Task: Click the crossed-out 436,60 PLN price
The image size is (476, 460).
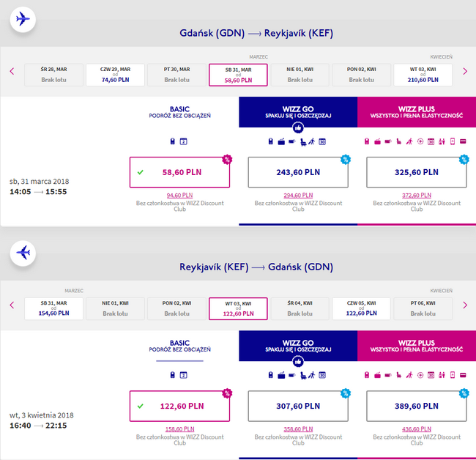Action: click(417, 429)
